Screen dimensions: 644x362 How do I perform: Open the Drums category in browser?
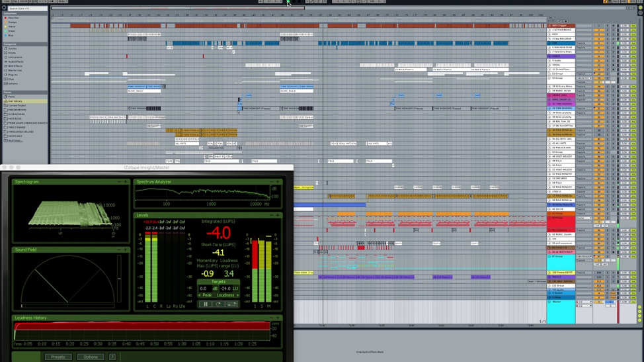(x=13, y=53)
